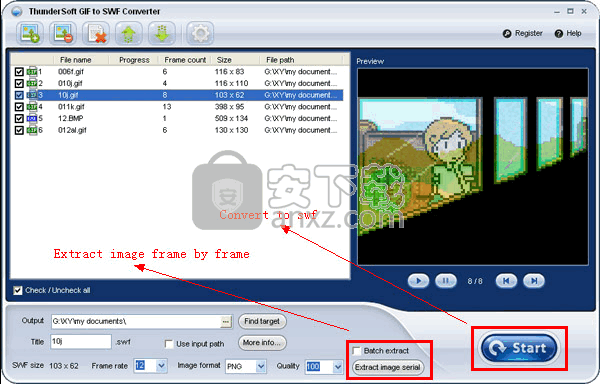The image size is (600, 384).
Task: Toggle the checkbox for 10j.gif
Action: click(19, 95)
